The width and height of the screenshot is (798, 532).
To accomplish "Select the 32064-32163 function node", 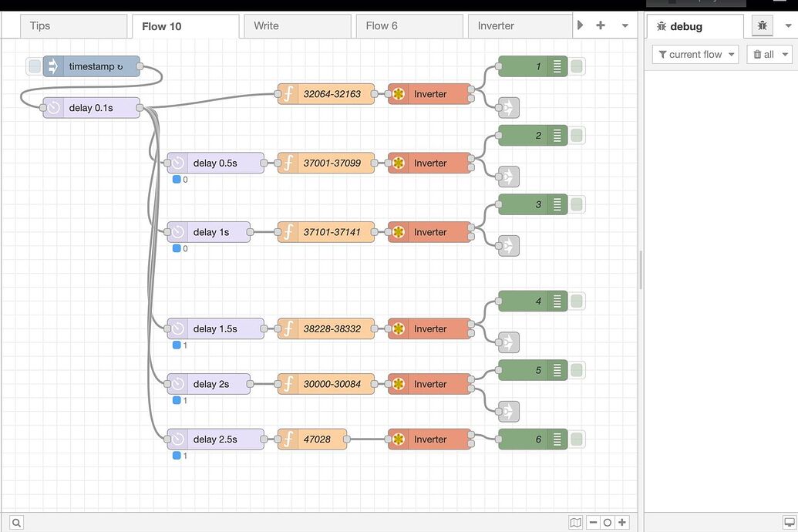I will click(326, 94).
